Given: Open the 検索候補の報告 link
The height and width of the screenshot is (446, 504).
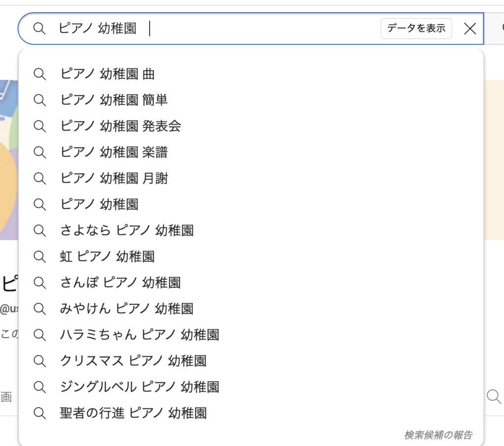Looking at the screenshot, I should (438, 435).
